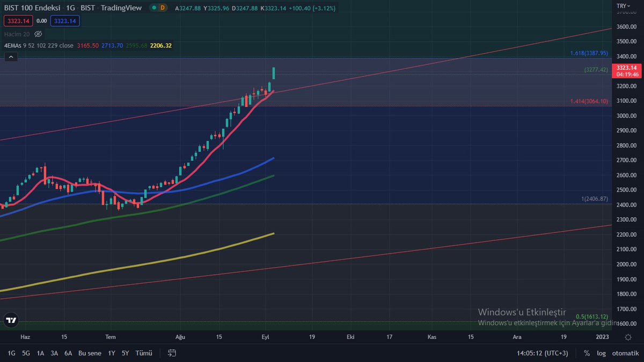Click the (3277.42) level label
The width and height of the screenshot is (644, 362).
596,70
